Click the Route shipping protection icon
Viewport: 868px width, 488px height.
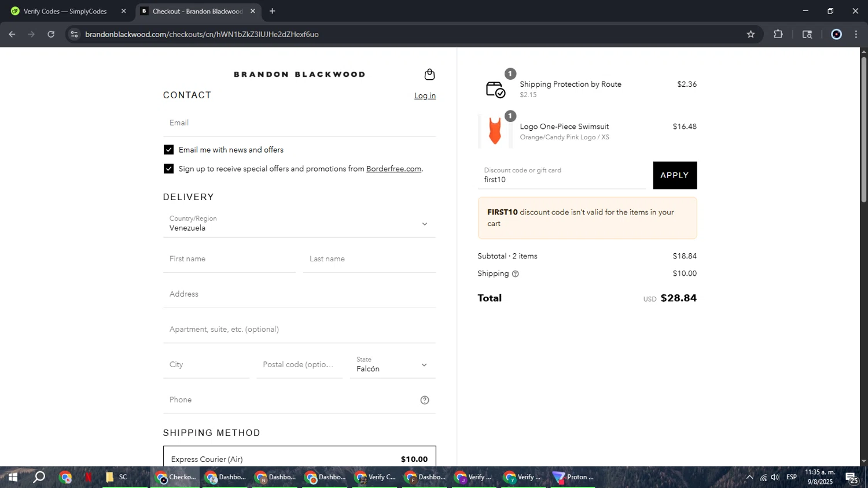495,89
